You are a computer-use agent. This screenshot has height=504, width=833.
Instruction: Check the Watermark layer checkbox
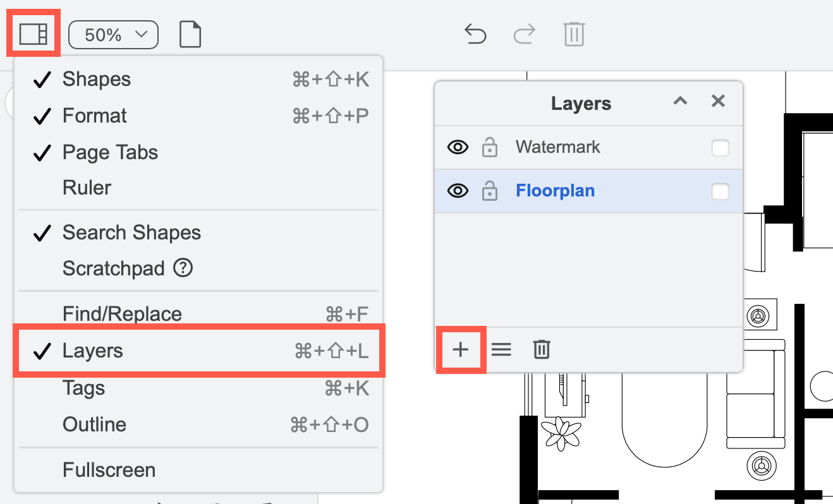click(721, 147)
